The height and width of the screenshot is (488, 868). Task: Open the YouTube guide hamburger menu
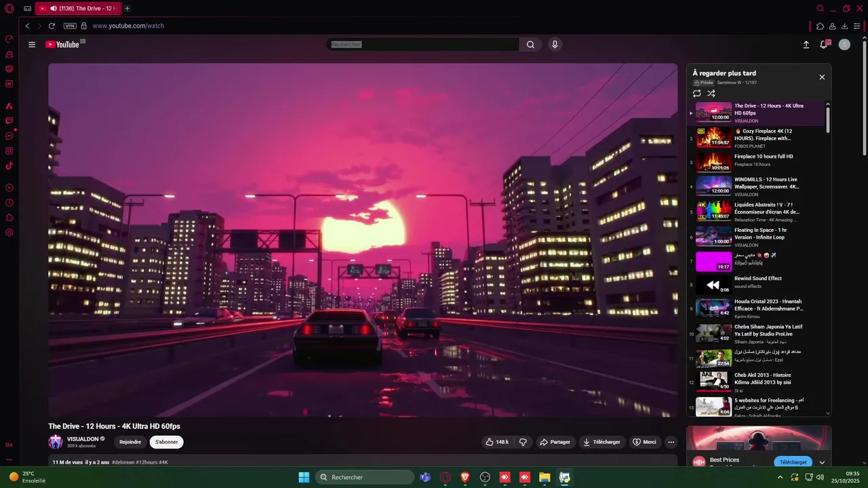(32, 45)
